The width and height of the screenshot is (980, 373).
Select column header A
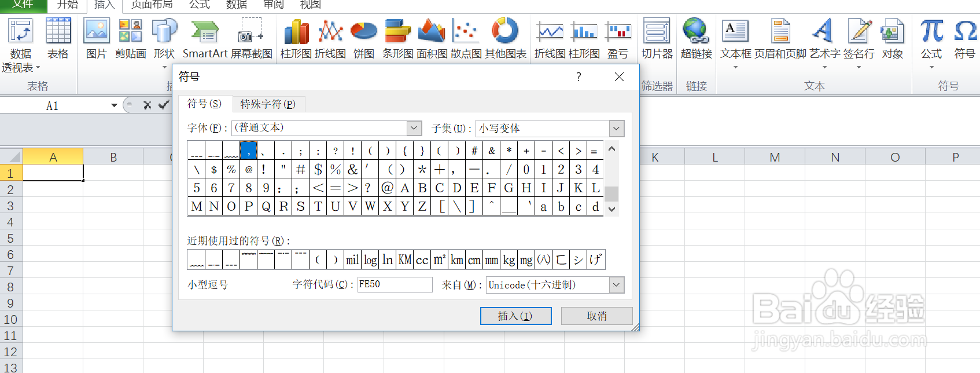(x=53, y=157)
